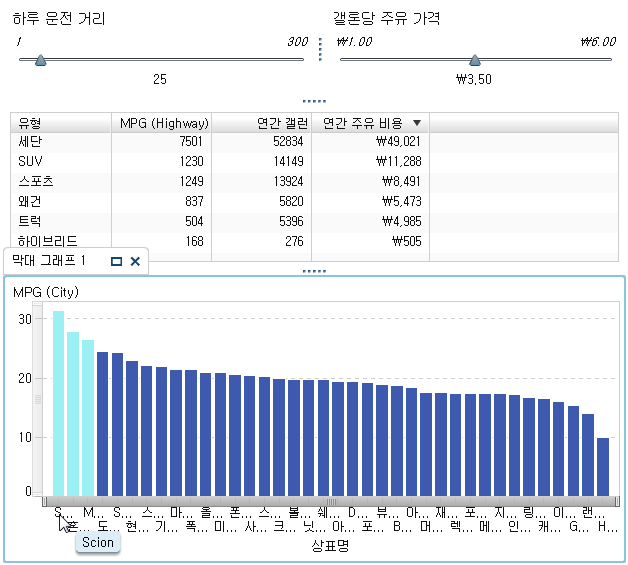Click the 하루 운전 거리 slider handle
Screen dimensions: 628x565
click(x=40, y=60)
